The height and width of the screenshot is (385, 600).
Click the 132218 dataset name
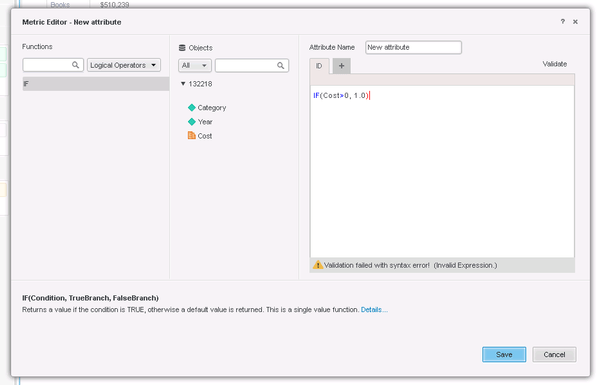click(200, 84)
